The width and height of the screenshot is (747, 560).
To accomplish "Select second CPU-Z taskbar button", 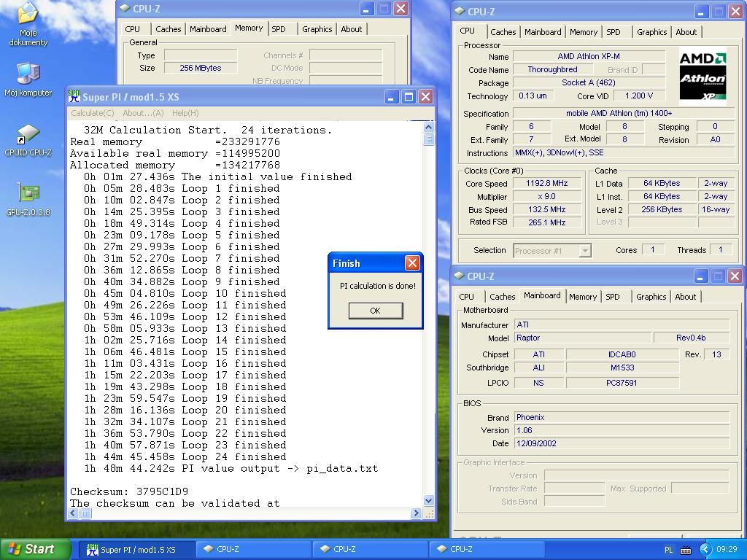I will click(369, 550).
